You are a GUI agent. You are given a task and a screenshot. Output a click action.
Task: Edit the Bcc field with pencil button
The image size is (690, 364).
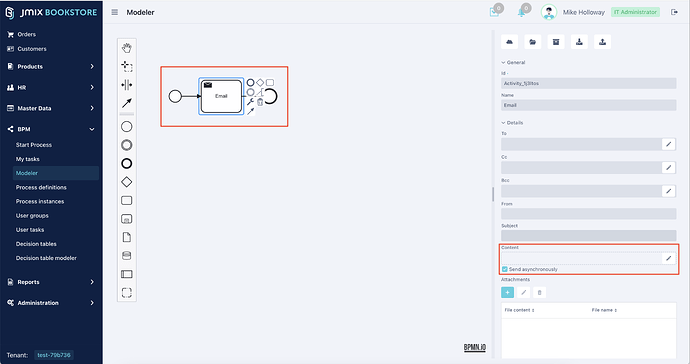click(668, 191)
